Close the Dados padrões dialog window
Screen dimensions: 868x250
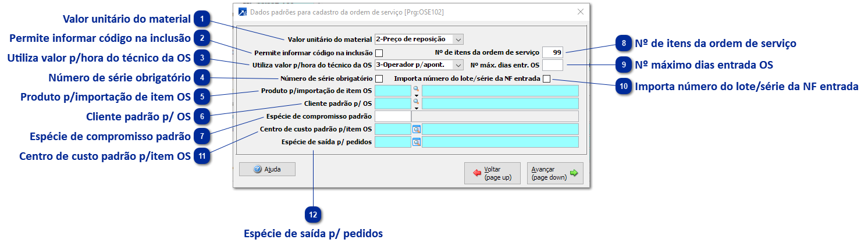[580, 12]
